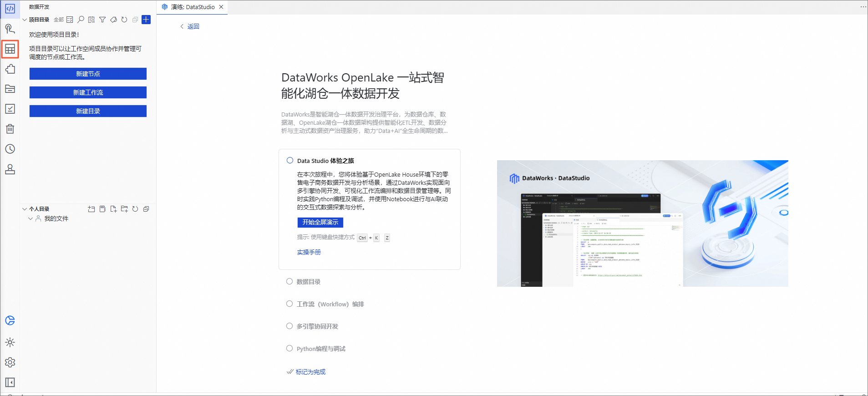Open the more options ellipsis at top right
The height and width of the screenshot is (396, 868).
863,7
